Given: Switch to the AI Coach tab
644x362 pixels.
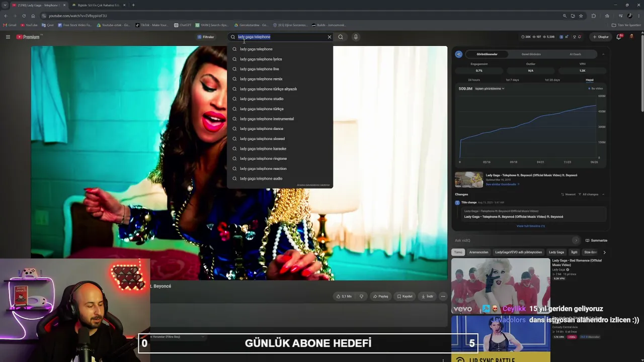Looking at the screenshot, I should 575,54.
